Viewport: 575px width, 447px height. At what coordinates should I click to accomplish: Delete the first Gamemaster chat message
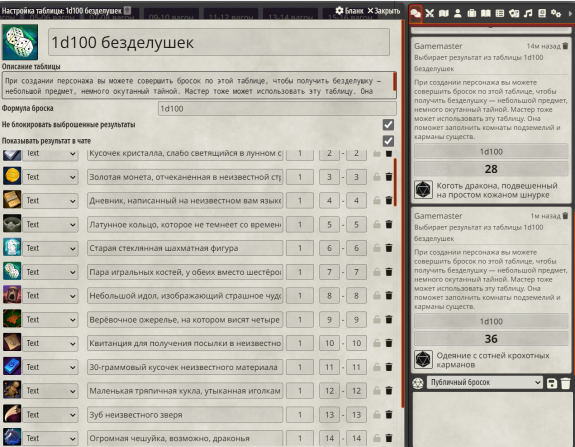click(x=565, y=46)
